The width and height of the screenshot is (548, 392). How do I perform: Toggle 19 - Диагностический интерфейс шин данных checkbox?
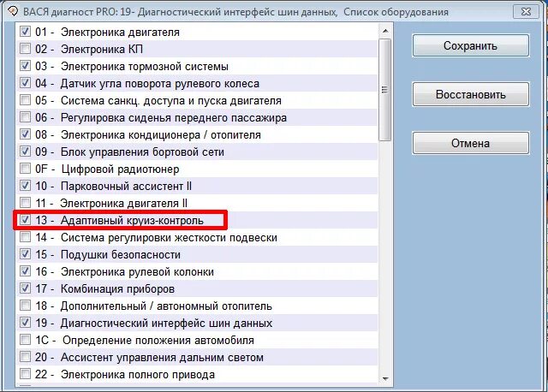[25, 322]
